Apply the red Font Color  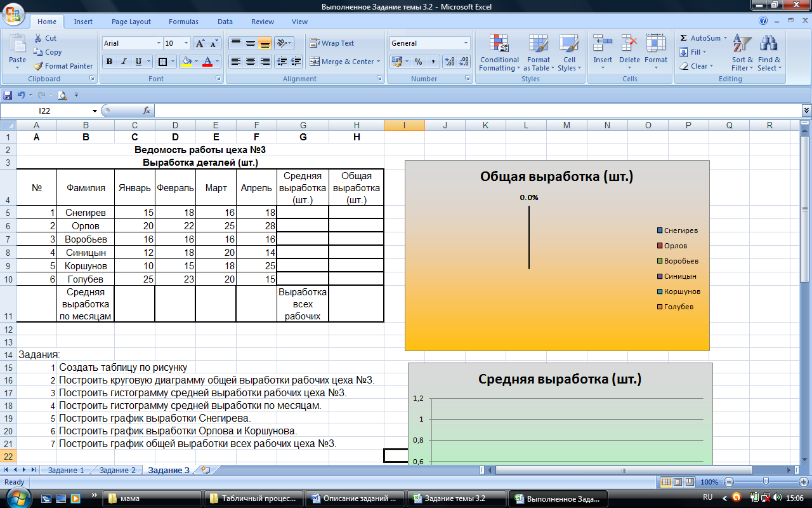(207, 62)
